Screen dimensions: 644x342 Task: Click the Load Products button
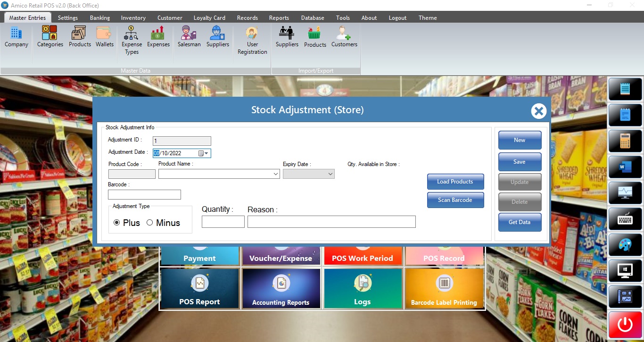click(x=455, y=182)
